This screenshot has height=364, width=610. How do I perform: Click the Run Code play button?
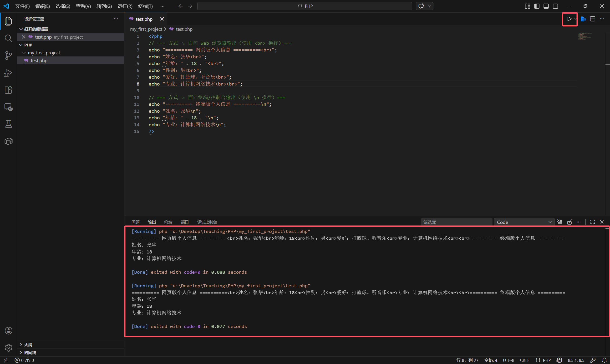pyautogui.click(x=569, y=19)
